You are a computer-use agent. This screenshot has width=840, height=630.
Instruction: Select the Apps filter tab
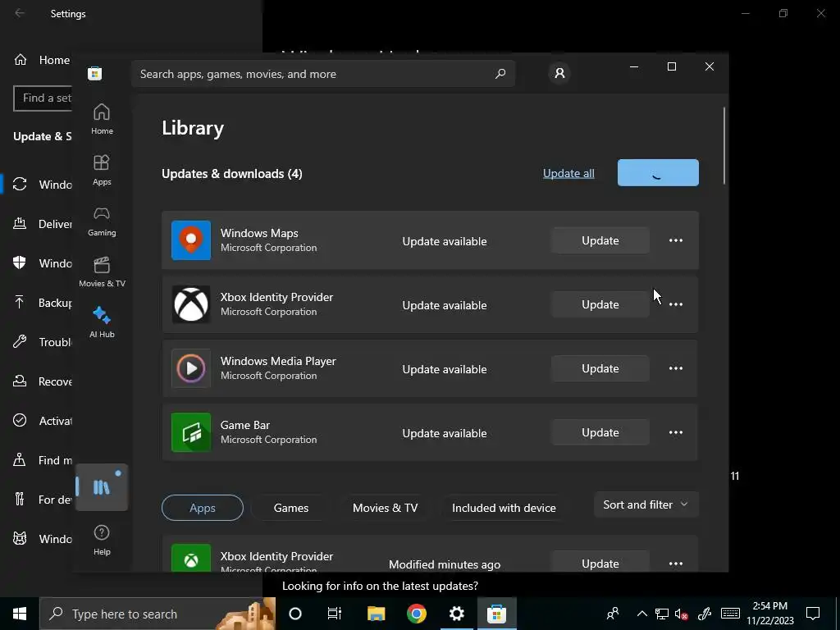coord(203,508)
